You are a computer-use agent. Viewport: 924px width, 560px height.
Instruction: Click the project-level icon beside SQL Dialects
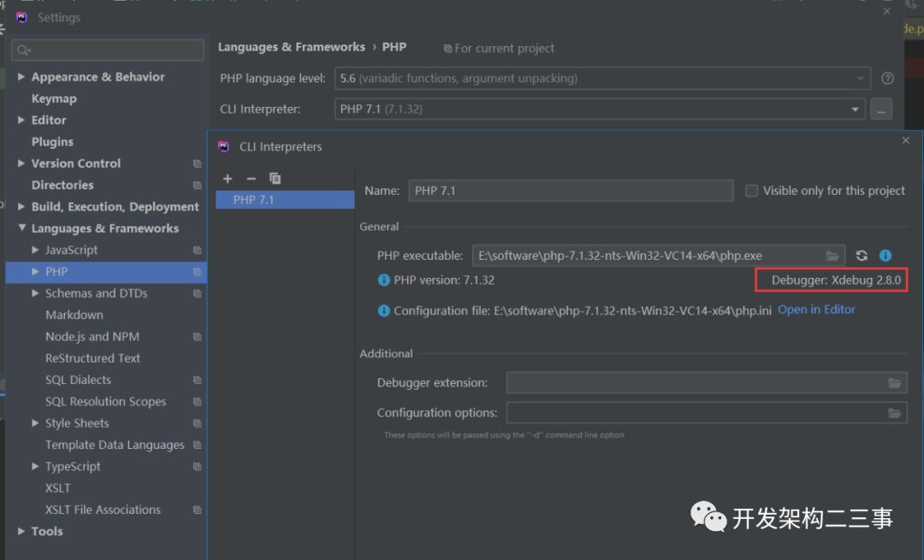(198, 380)
